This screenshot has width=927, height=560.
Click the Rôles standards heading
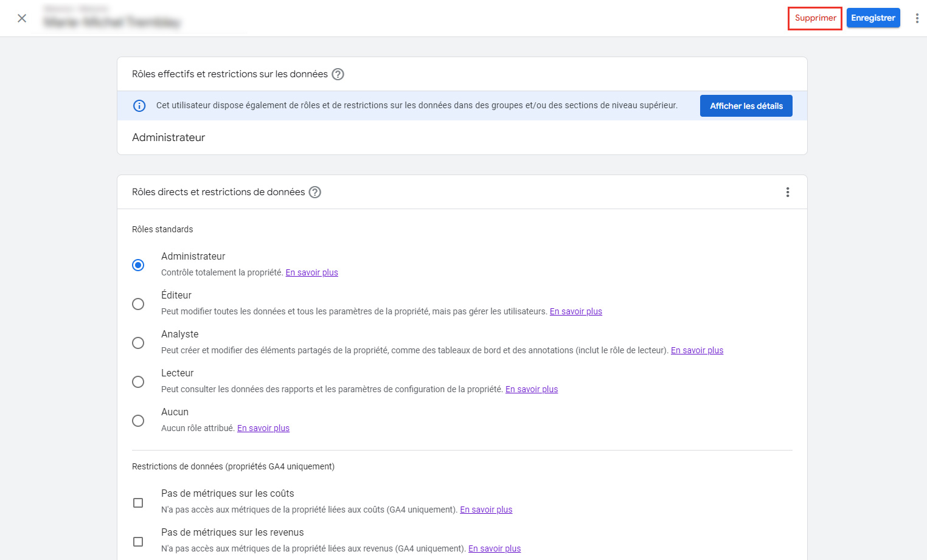162,229
